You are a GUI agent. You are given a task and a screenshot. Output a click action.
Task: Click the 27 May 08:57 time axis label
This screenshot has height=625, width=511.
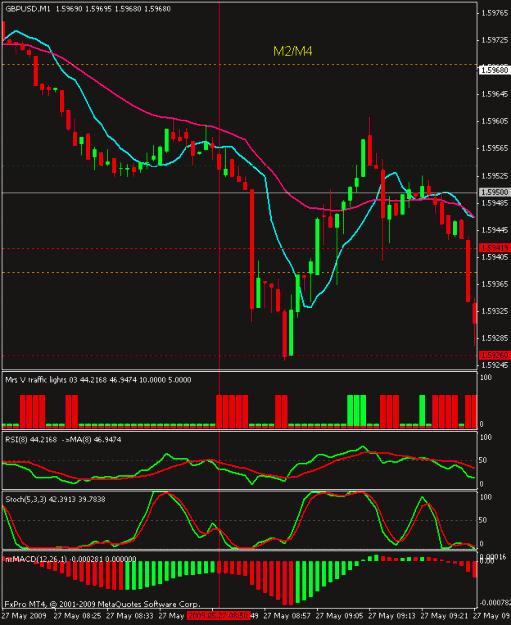[287, 616]
